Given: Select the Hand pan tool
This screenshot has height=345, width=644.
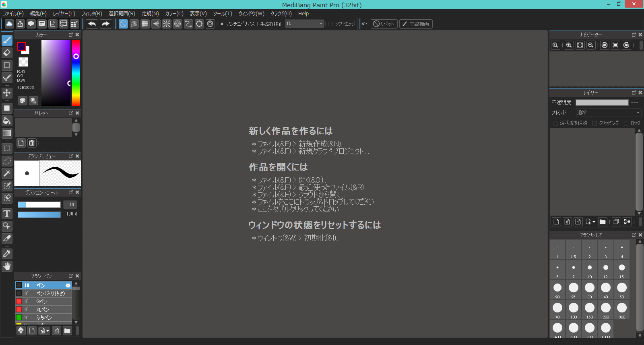Looking at the screenshot, I should point(7,266).
